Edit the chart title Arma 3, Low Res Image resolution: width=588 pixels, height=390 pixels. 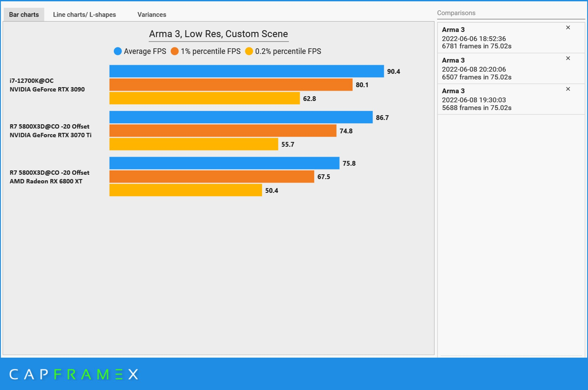pyautogui.click(x=218, y=34)
